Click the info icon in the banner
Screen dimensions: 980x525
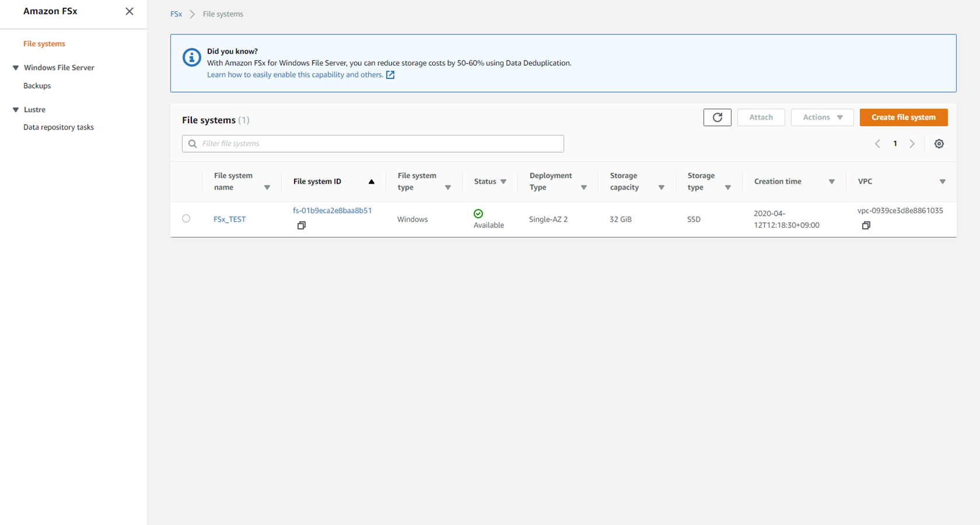(x=192, y=57)
